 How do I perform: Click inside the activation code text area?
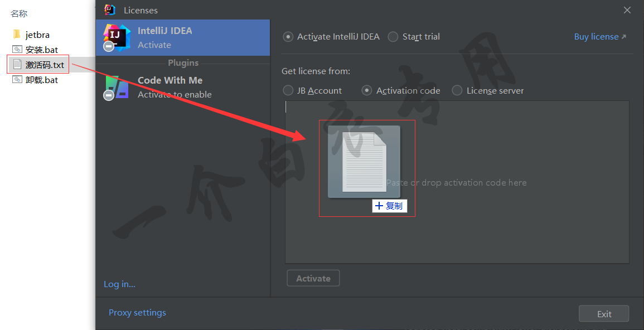(x=457, y=182)
